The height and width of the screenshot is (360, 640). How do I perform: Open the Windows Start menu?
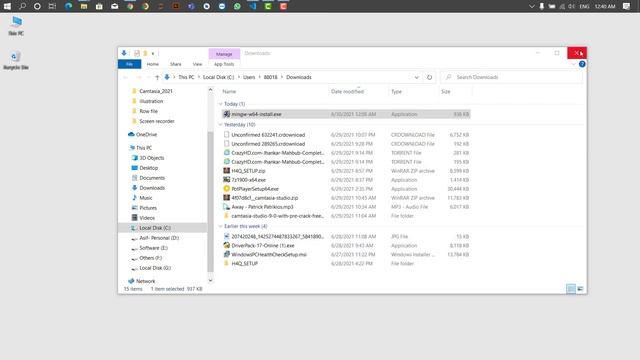tap(7, 6)
